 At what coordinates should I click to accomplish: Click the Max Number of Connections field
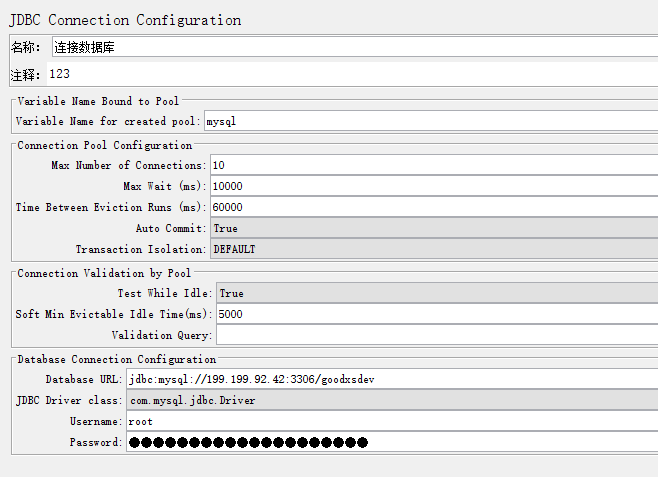pyautogui.click(x=430, y=165)
